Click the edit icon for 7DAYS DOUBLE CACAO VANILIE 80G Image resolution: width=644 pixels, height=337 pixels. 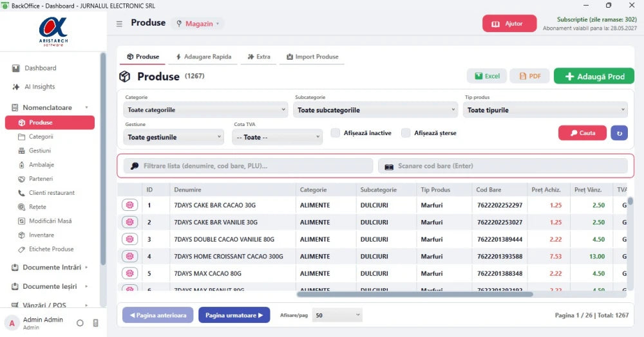pos(130,239)
